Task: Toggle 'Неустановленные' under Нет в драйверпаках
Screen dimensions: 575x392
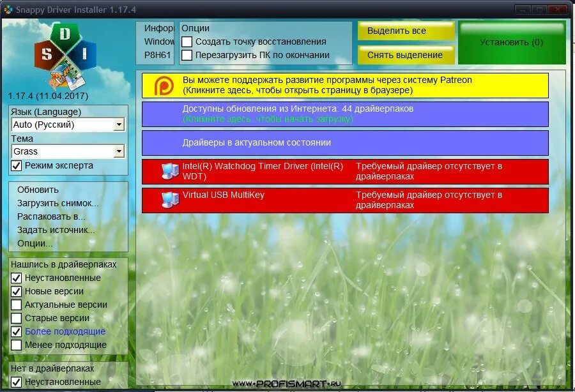Action: coord(17,382)
